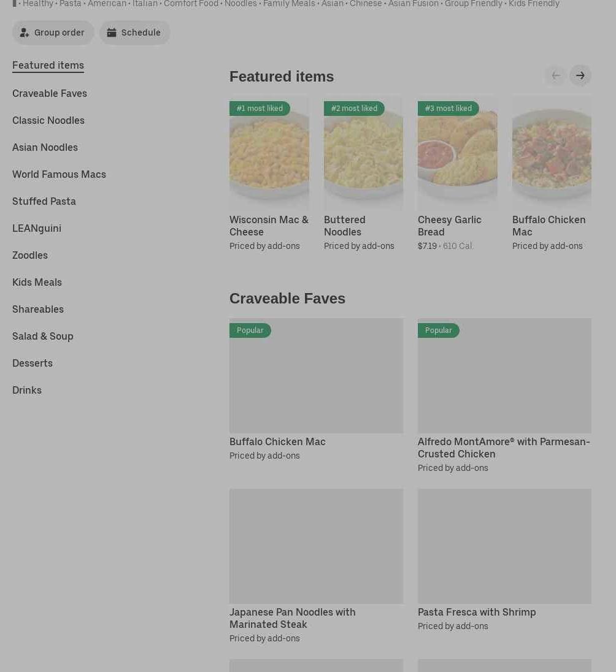This screenshot has height=672, width=616.
Task: Open Pasta Fresca with Shrimp item
Action: pos(504,546)
